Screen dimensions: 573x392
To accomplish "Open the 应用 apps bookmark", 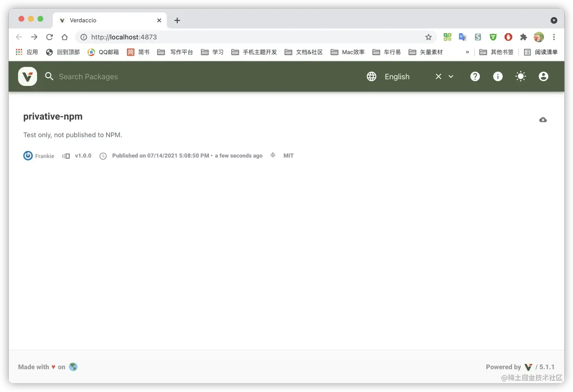I will point(27,52).
